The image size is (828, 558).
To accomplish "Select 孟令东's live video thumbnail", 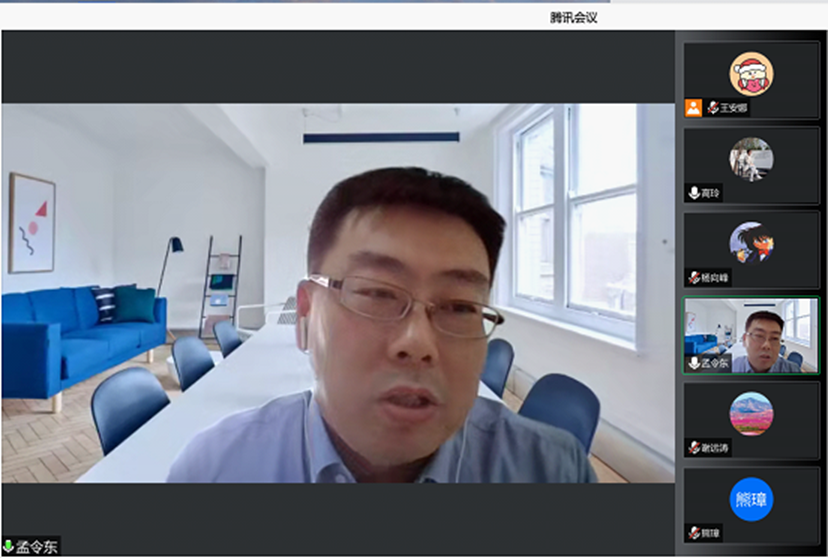I will pos(751,335).
